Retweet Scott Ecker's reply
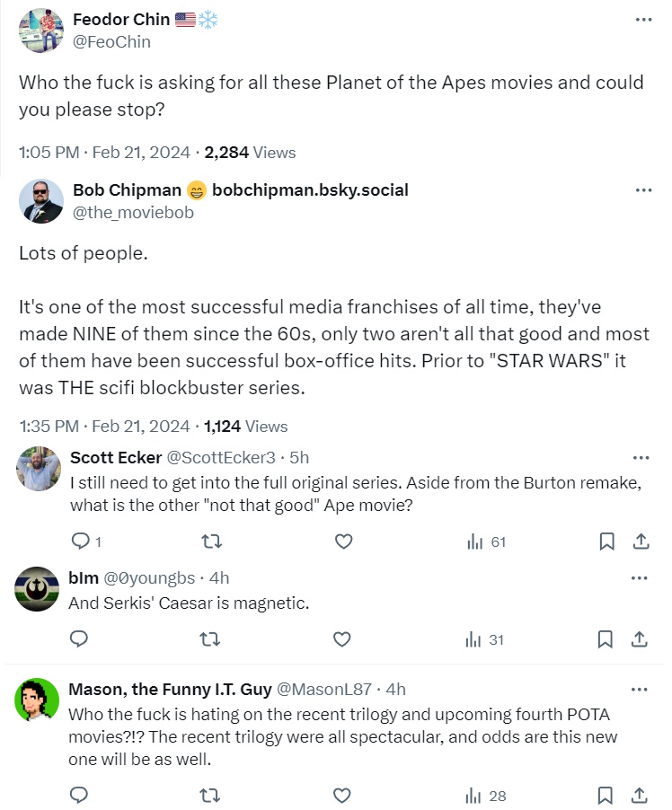This screenshot has height=810, width=672. 210,541
